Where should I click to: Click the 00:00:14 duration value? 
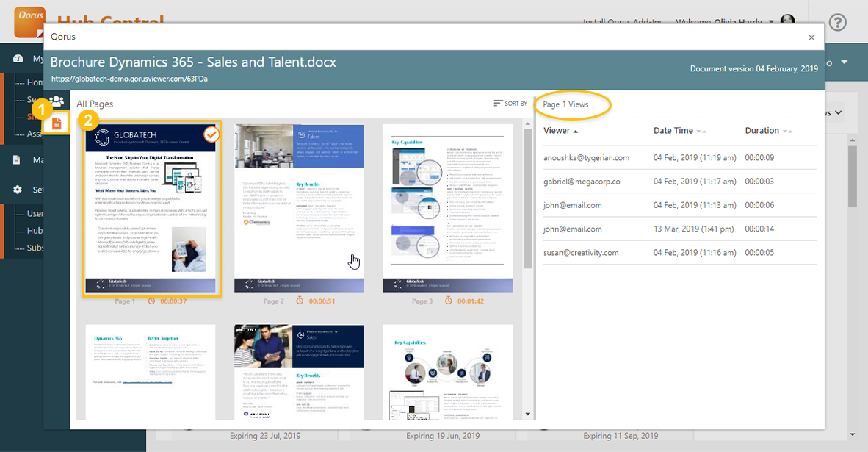759,229
